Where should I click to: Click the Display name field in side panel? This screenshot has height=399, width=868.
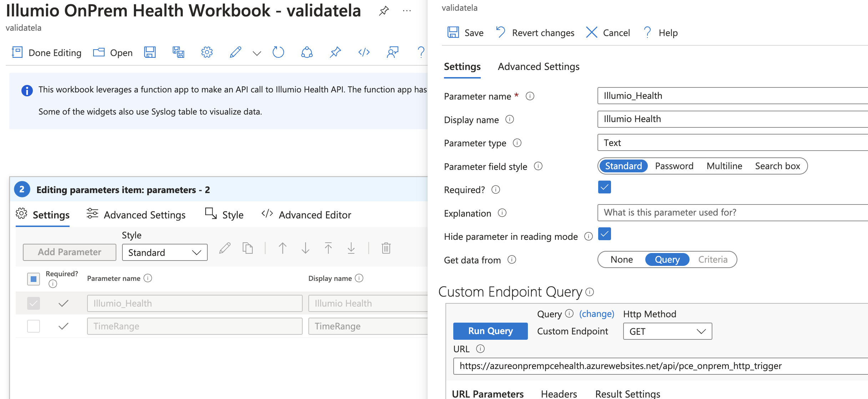coord(733,119)
